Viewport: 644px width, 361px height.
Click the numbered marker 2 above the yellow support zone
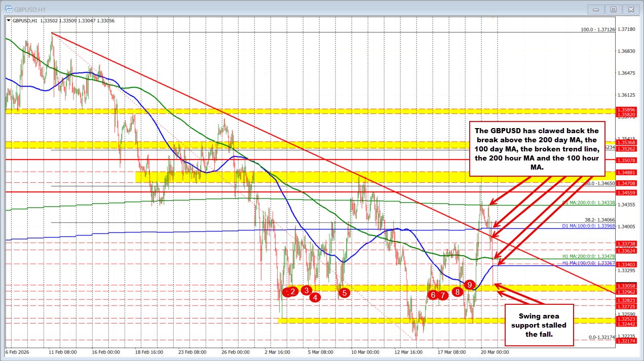click(293, 291)
